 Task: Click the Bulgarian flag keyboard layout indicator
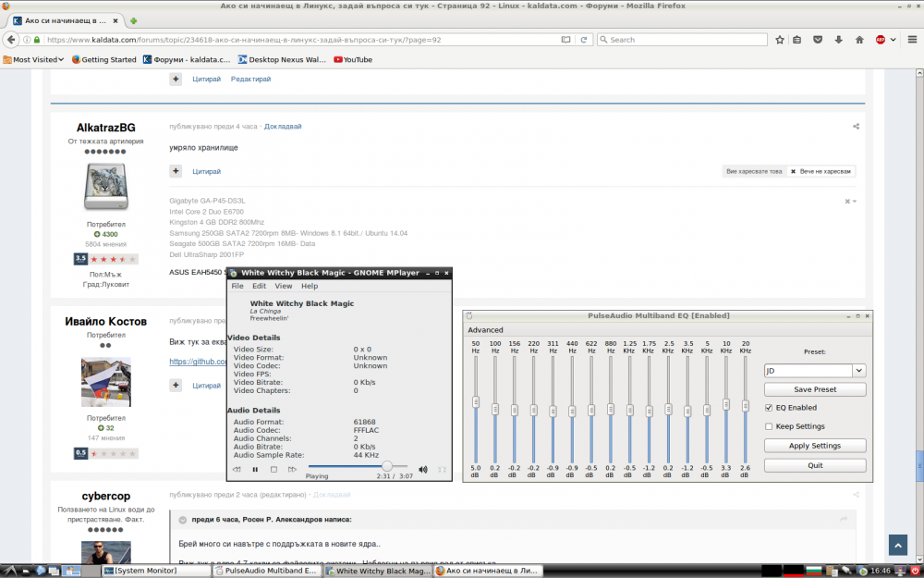point(816,571)
